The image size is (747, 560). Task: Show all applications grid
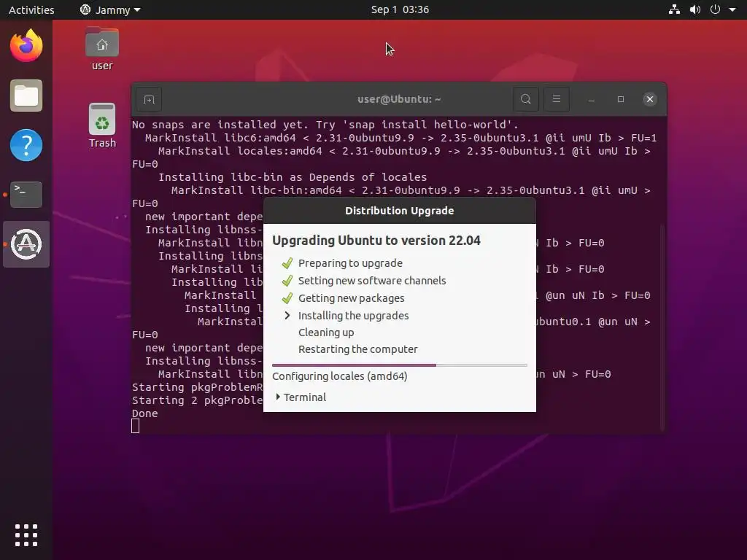[26, 535]
